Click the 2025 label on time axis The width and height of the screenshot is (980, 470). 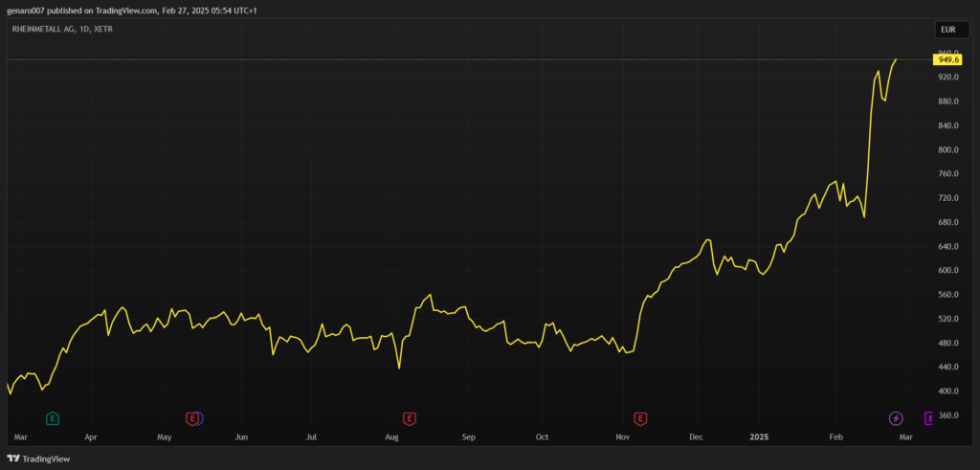coord(759,436)
